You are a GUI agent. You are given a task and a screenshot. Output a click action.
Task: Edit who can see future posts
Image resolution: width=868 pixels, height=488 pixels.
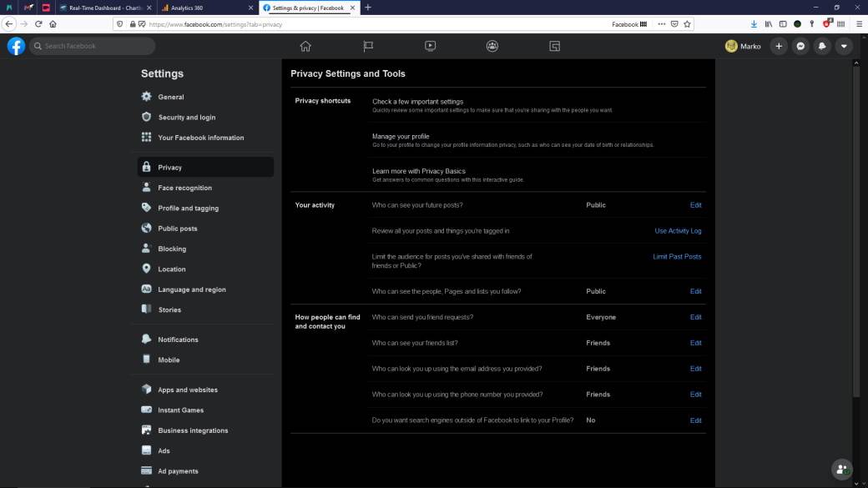pyautogui.click(x=695, y=205)
